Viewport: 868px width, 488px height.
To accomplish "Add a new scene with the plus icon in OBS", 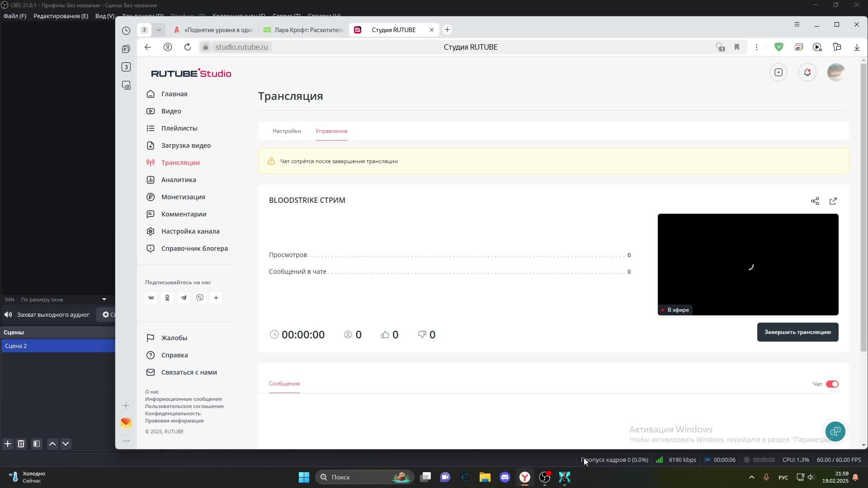I will click(x=7, y=444).
